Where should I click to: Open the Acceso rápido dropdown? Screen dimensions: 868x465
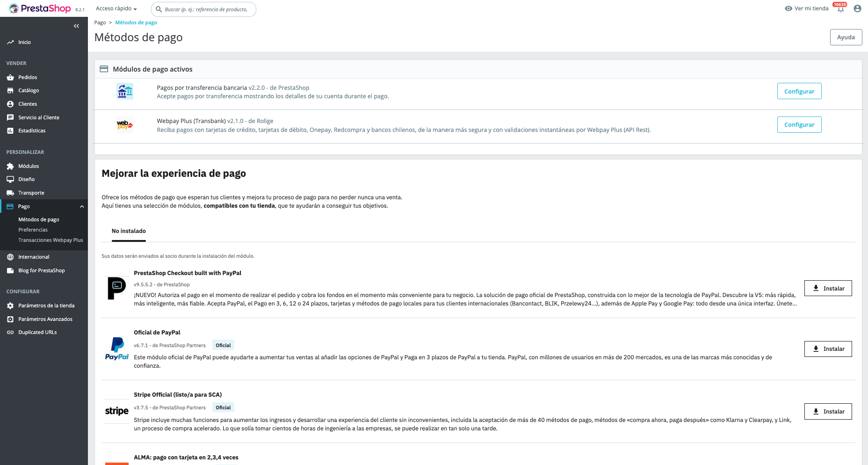[116, 8]
